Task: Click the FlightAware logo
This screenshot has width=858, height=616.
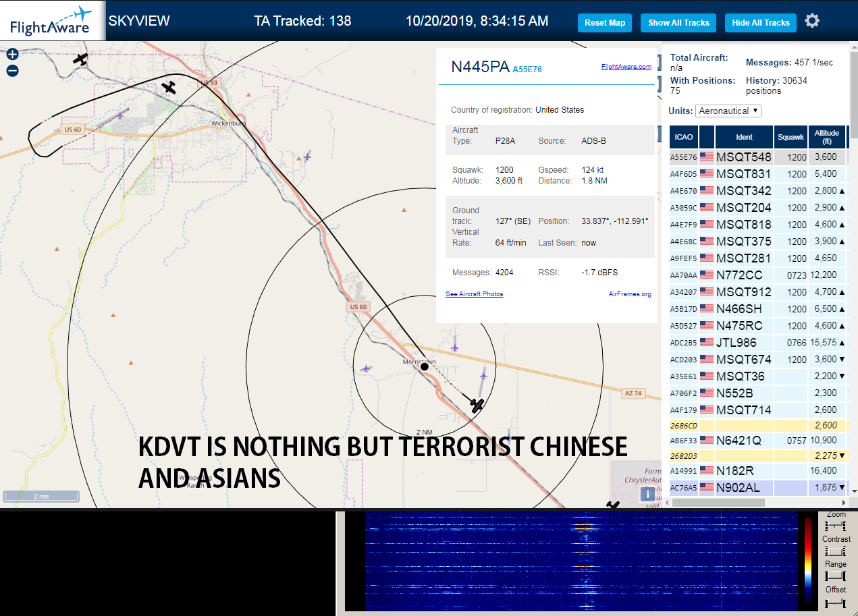Action: (x=51, y=21)
